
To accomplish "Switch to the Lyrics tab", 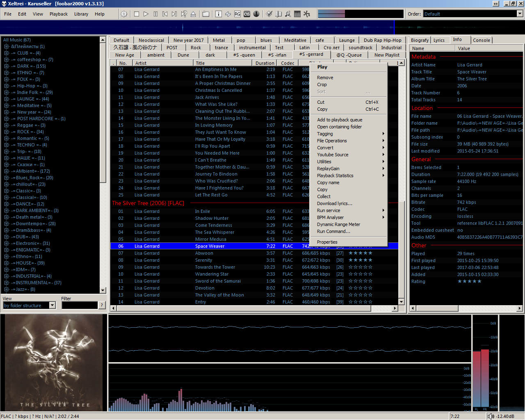I will pos(439,40).
